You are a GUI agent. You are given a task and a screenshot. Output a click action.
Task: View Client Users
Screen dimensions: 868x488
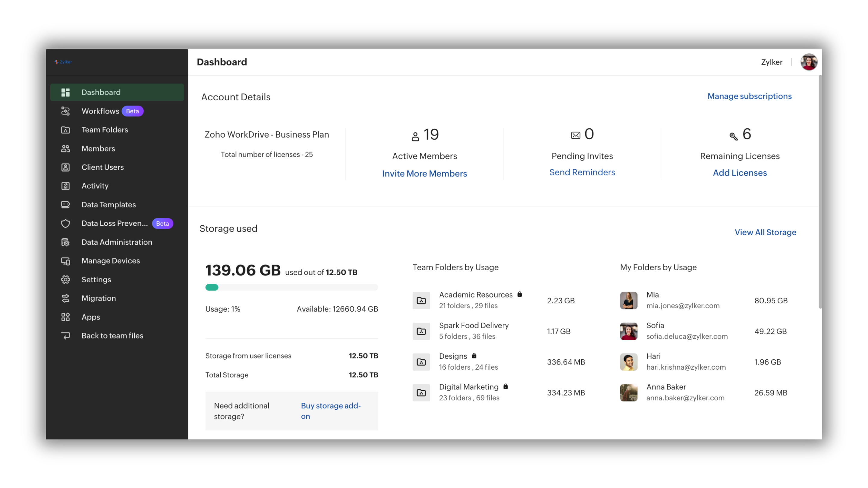tap(102, 167)
